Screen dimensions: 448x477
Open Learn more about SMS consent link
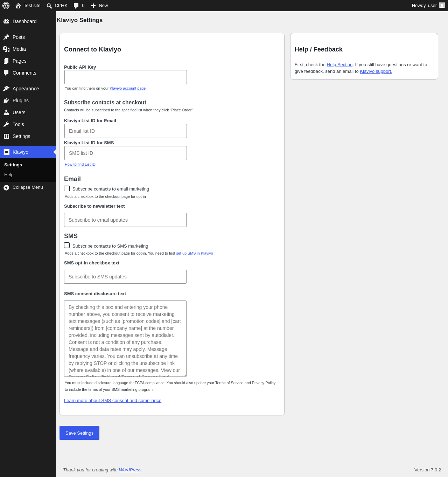[x=113, y=401]
